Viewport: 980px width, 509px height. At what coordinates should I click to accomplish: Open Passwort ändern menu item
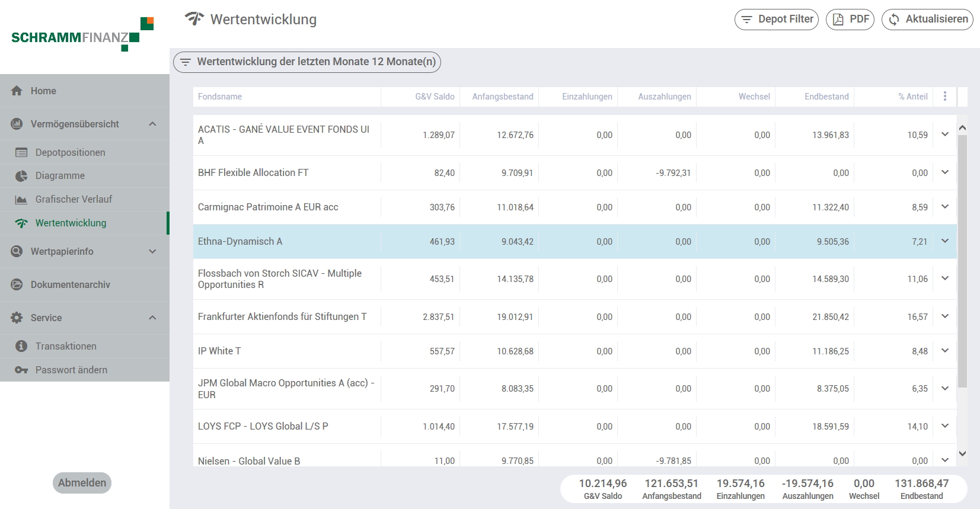(x=85, y=370)
